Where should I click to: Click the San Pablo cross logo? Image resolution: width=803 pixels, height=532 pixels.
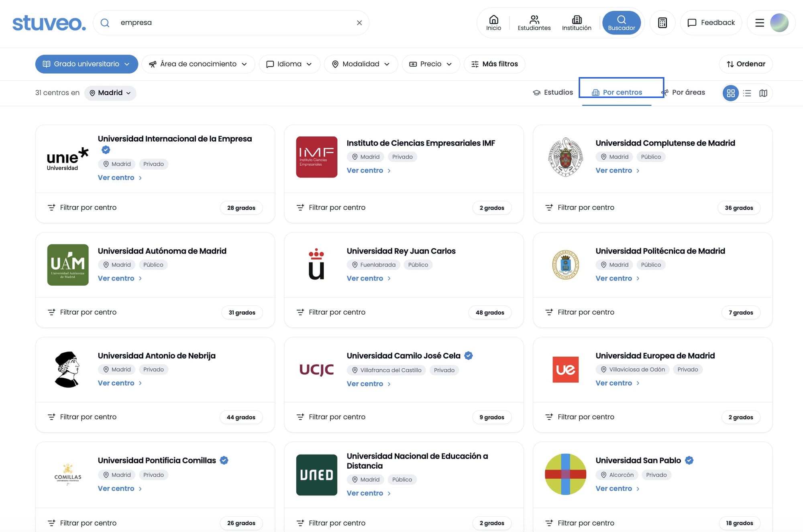coord(565,474)
